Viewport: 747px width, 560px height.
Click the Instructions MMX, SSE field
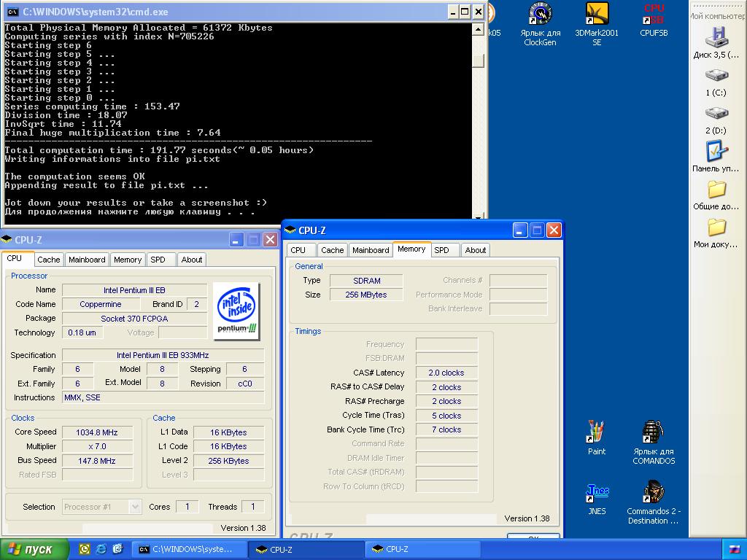[x=163, y=397]
